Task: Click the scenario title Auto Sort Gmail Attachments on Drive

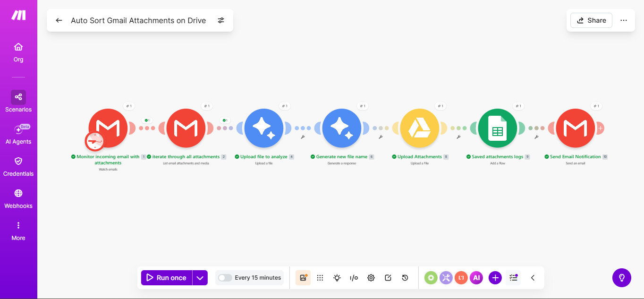Action: (x=138, y=20)
